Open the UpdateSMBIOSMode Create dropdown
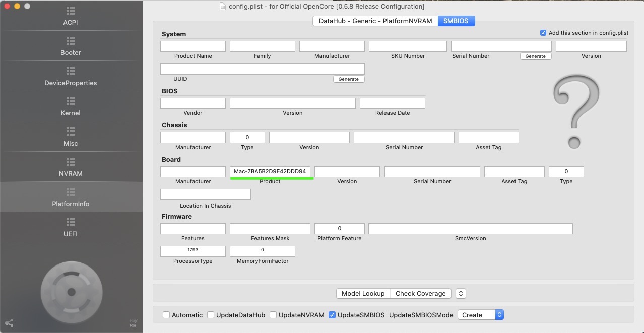Image resolution: width=644 pixels, height=333 pixels. click(x=481, y=315)
